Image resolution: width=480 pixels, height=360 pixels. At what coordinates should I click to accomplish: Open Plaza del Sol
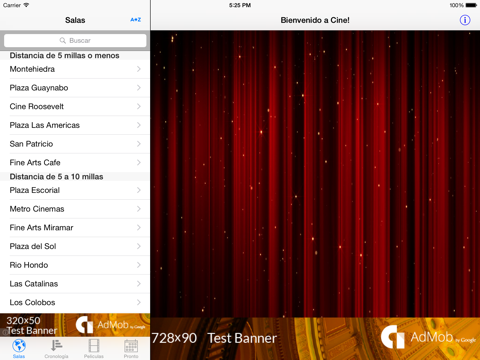pos(75,246)
